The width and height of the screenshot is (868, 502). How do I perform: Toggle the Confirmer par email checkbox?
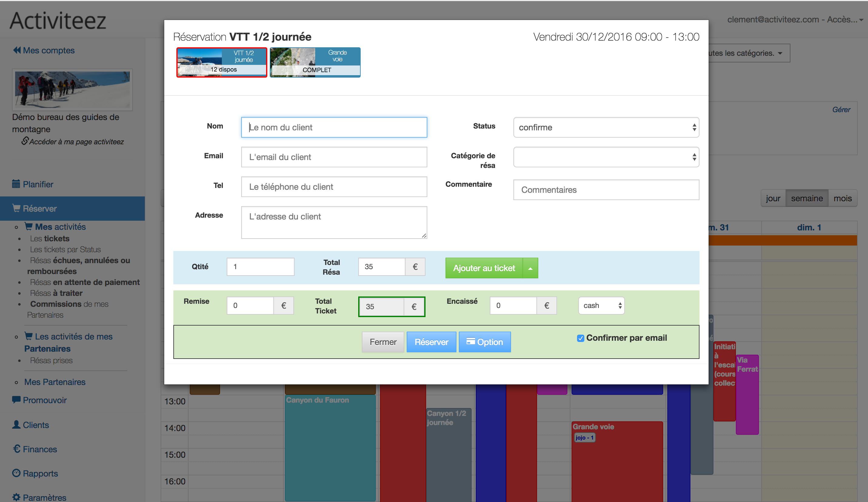coord(580,338)
